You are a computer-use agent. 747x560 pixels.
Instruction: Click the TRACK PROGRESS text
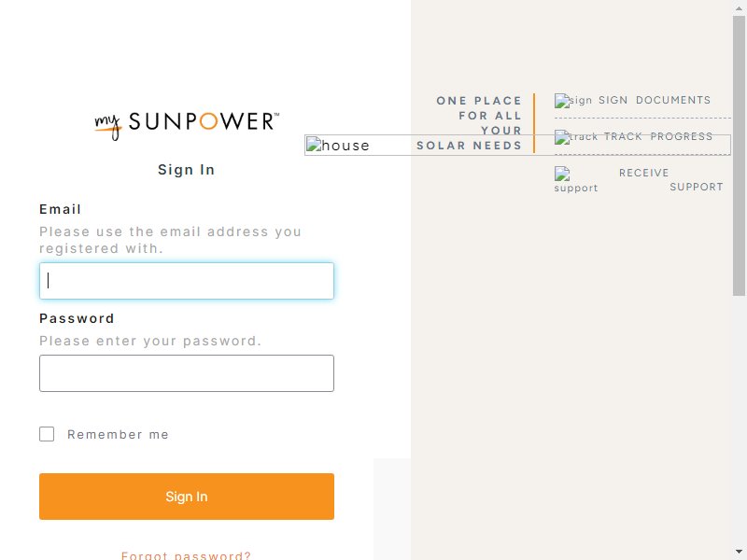(658, 136)
